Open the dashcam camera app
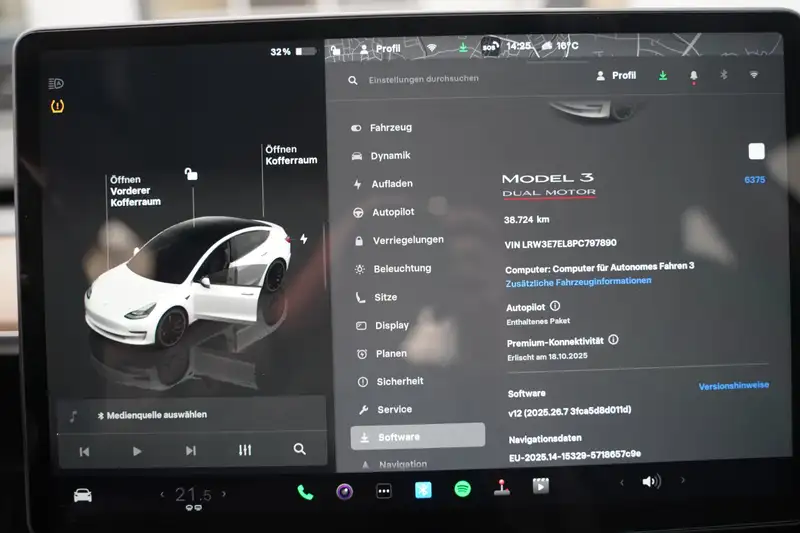 pyautogui.click(x=344, y=491)
